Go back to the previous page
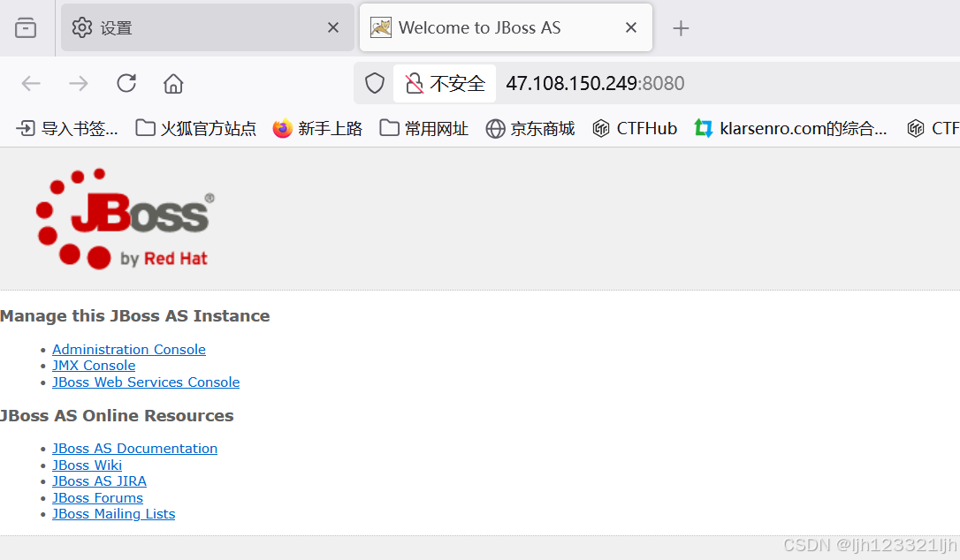 click(x=31, y=83)
